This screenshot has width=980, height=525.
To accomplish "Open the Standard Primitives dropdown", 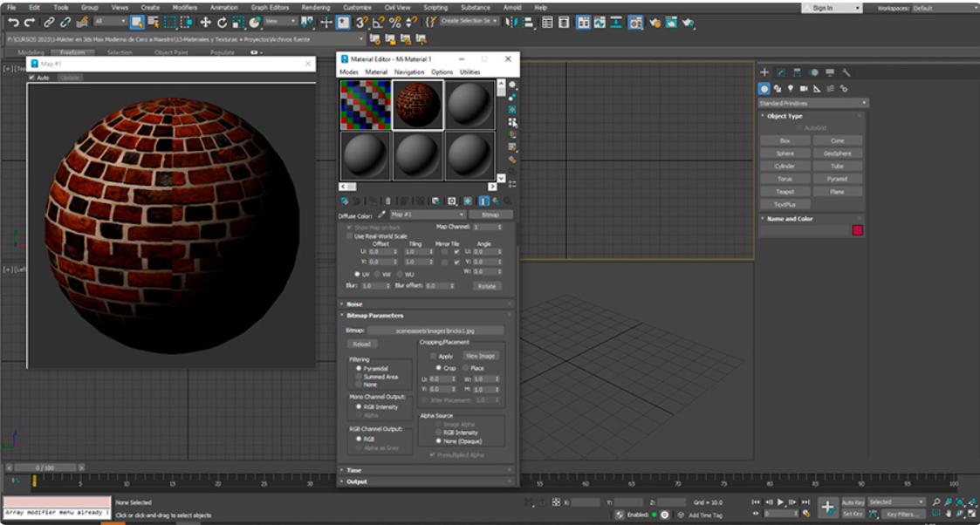I will click(812, 103).
